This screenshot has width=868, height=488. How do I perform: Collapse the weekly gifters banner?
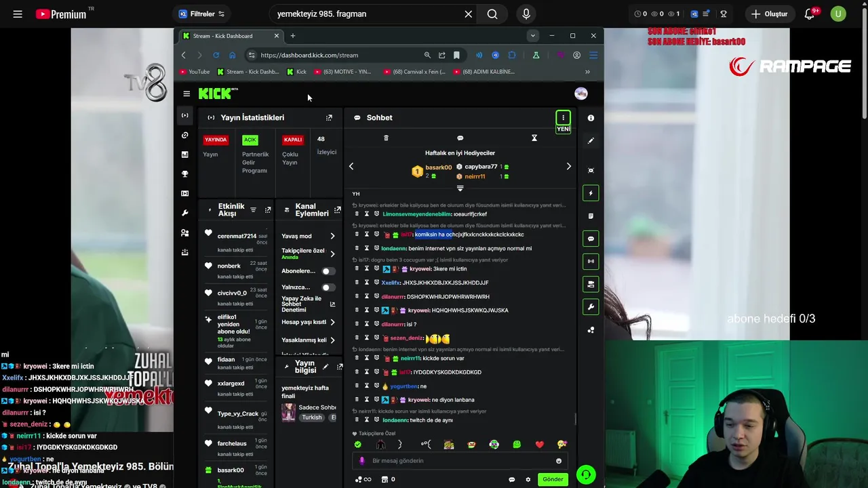tap(460, 188)
